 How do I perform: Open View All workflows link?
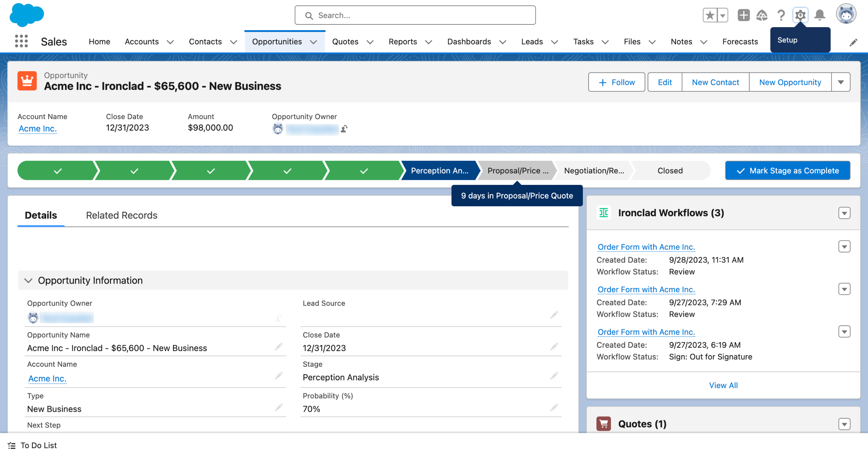click(x=723, y=385)
